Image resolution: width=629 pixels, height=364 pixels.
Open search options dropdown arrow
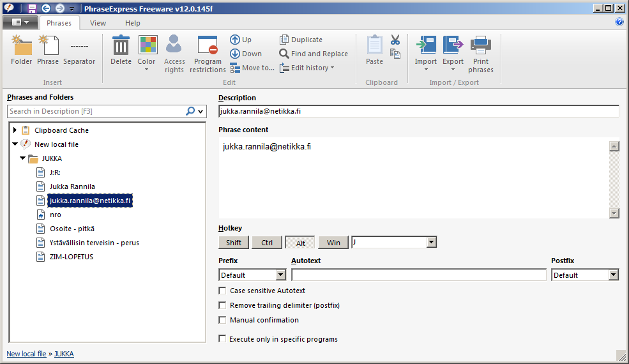201,111
